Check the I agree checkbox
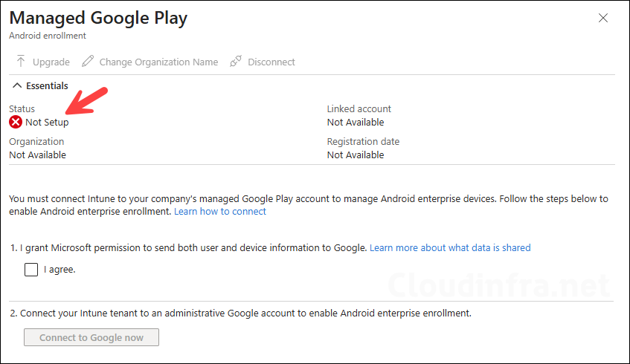 (x=31, y=270)
